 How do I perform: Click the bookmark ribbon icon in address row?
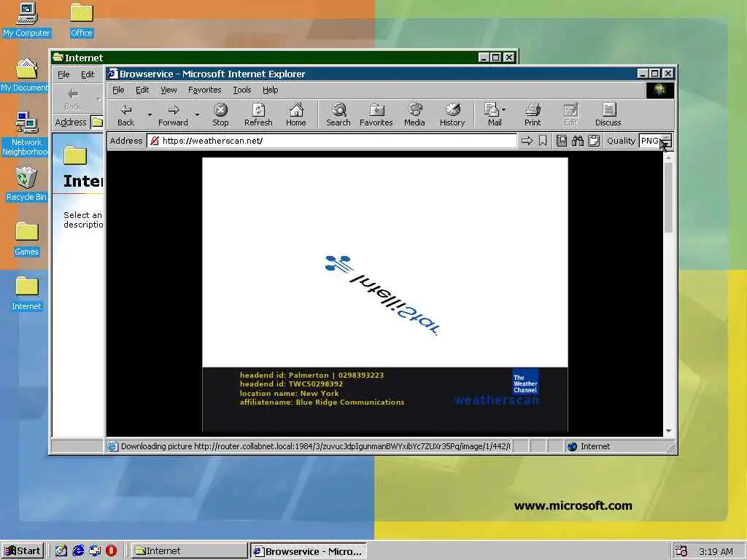543,141
